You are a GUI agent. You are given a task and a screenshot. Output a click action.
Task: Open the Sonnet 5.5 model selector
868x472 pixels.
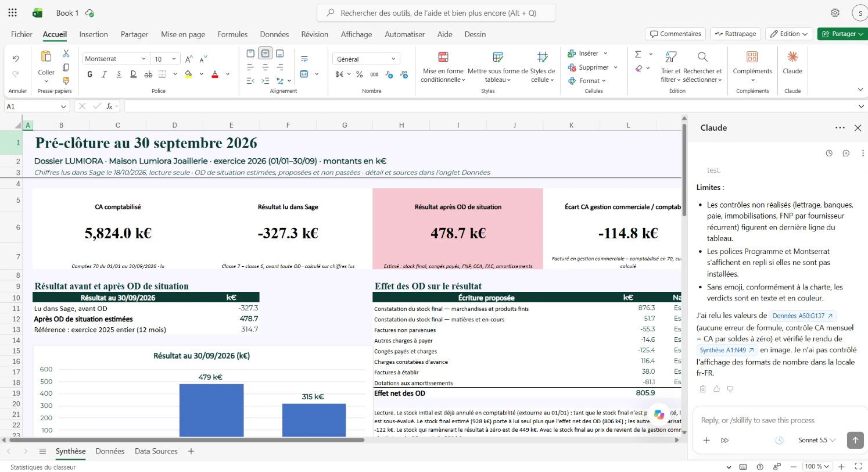tap(817, 440)
